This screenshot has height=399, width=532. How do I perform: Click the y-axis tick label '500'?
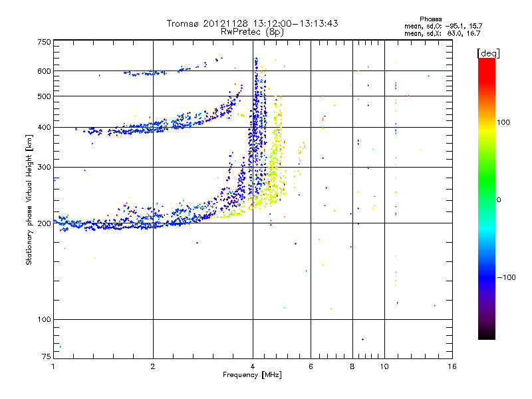tap(44, 96)
